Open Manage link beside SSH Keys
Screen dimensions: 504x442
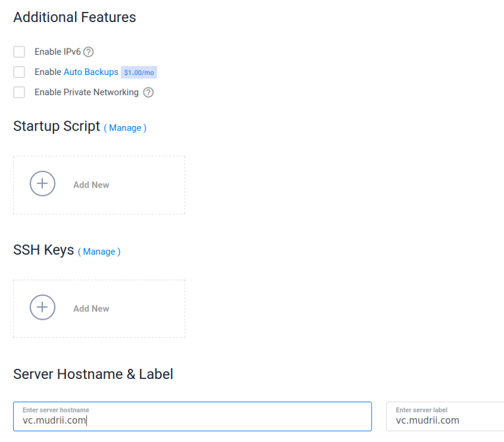[99, 252]
